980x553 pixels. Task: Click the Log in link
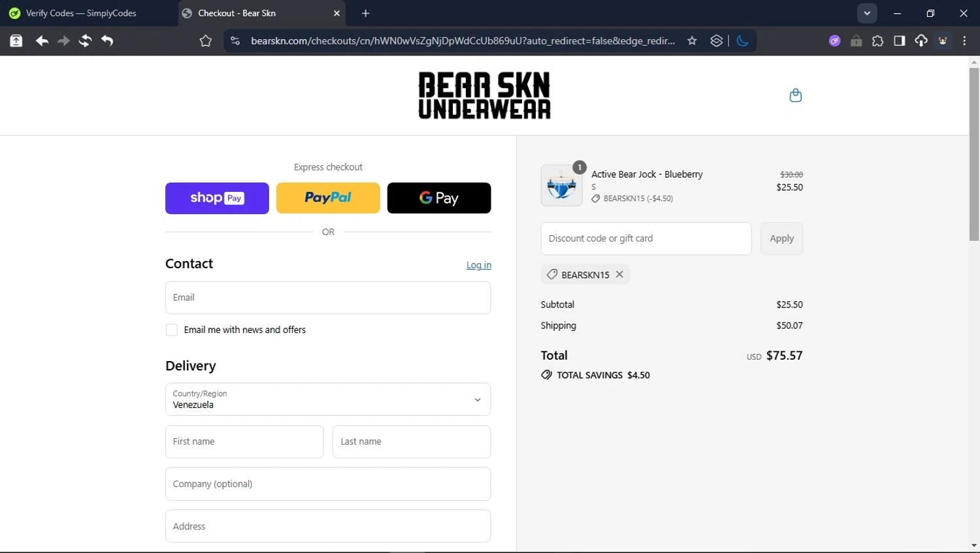click(x=479, y=264)
